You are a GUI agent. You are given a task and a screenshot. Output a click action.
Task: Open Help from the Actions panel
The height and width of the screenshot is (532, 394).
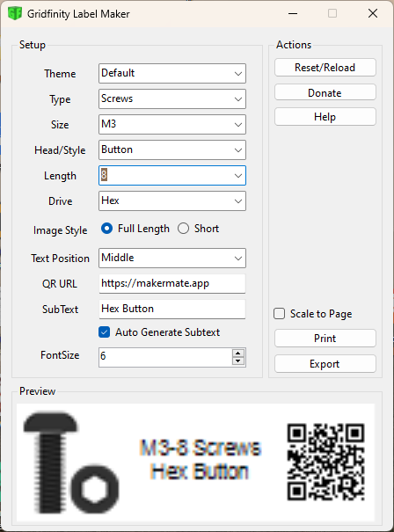(x=325, y=117)
